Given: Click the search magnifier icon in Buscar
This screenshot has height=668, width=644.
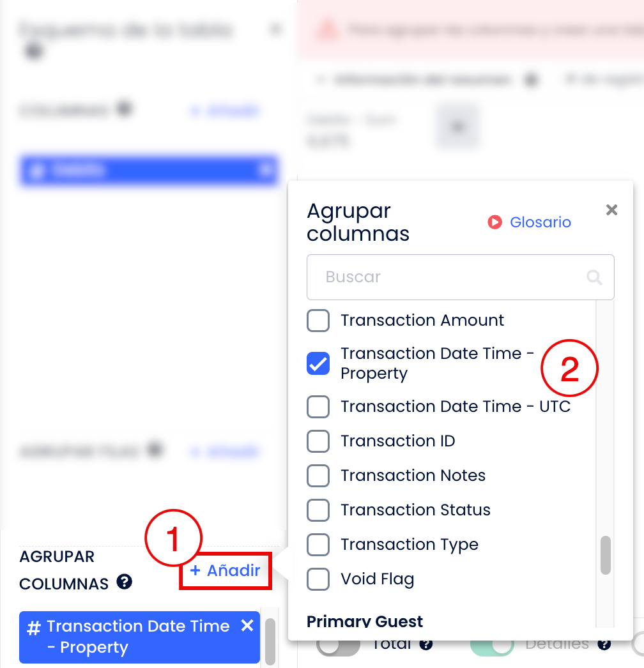Looking at the screenshot, I should click(x=594, y=277).
